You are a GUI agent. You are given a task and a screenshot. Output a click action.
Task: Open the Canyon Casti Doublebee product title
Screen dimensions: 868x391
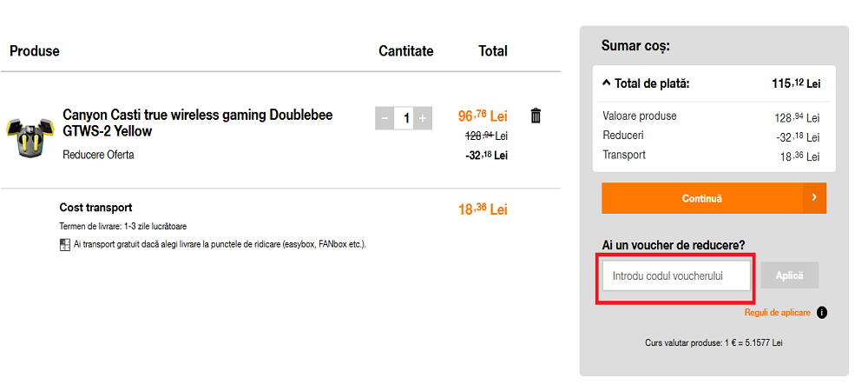click(197, 123)
